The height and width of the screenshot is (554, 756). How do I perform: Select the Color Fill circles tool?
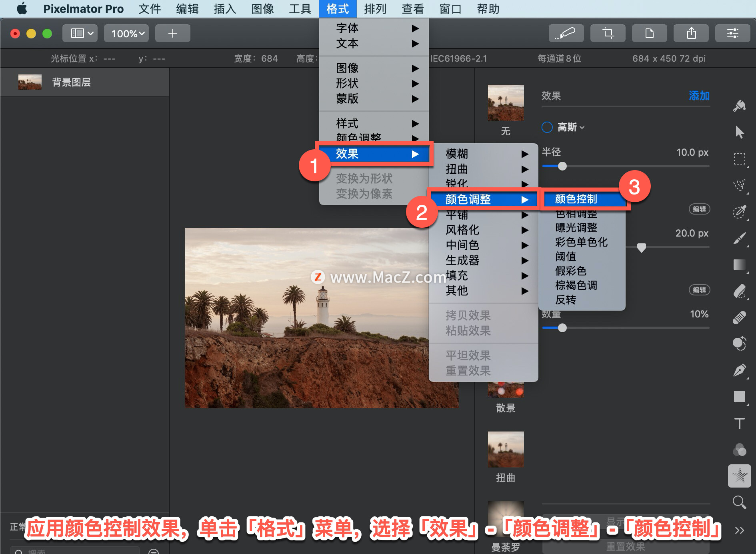tap(739, 450)
